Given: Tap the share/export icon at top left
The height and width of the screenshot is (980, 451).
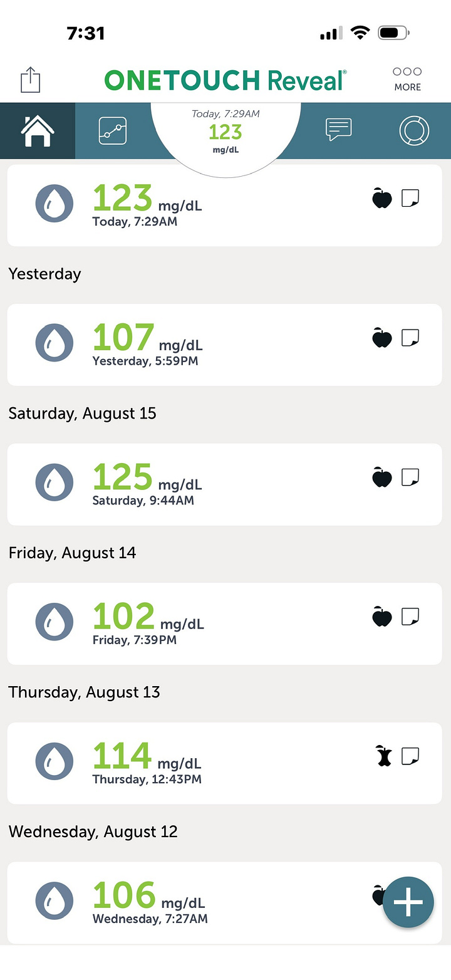Looking at the screenshot, I should (x=30, y=80).
